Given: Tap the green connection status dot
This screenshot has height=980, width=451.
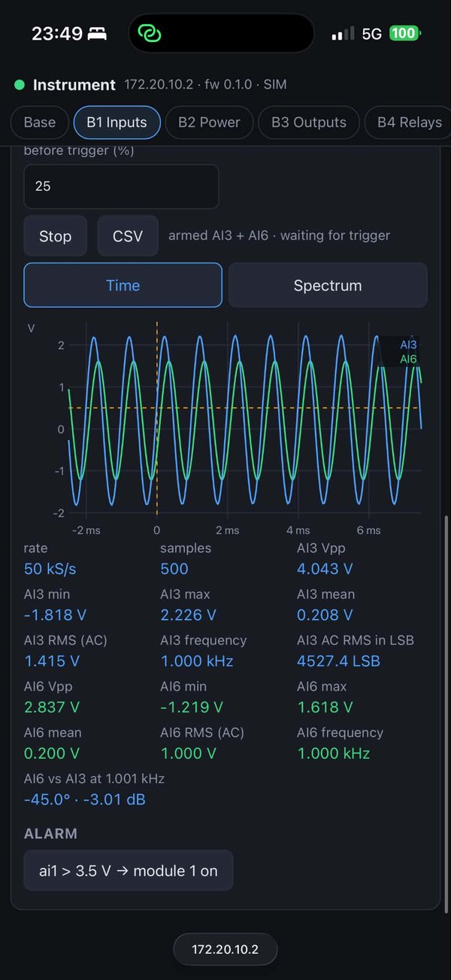Looking at the screenshot, I should [x=20, y=85].
